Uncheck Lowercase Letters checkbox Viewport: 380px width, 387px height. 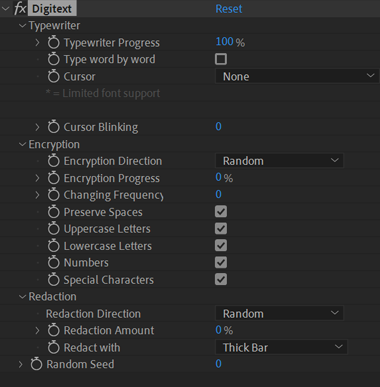click(x=221, y=246)
